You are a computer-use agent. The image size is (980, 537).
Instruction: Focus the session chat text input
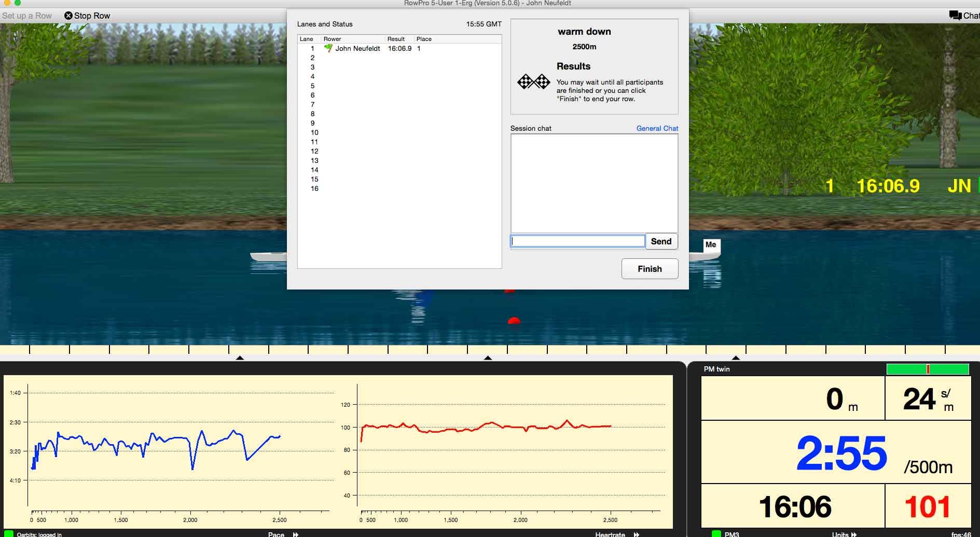577,241
